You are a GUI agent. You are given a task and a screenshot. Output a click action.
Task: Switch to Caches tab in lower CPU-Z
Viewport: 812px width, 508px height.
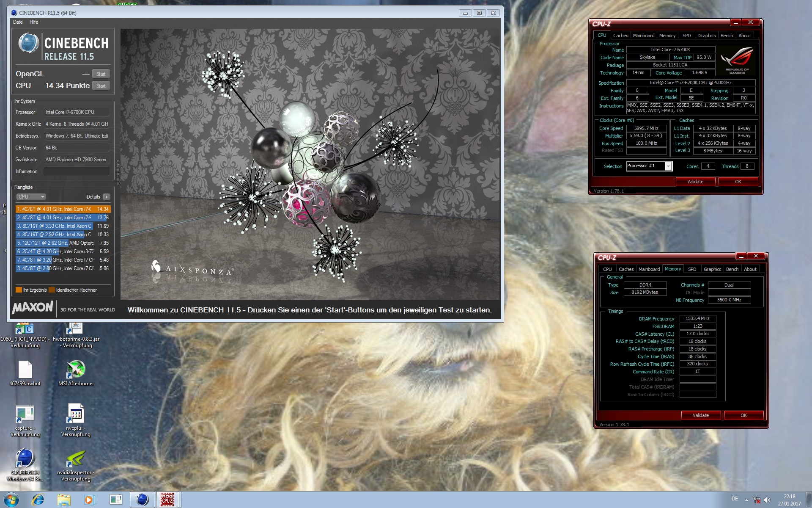click(x=626, y=269)
